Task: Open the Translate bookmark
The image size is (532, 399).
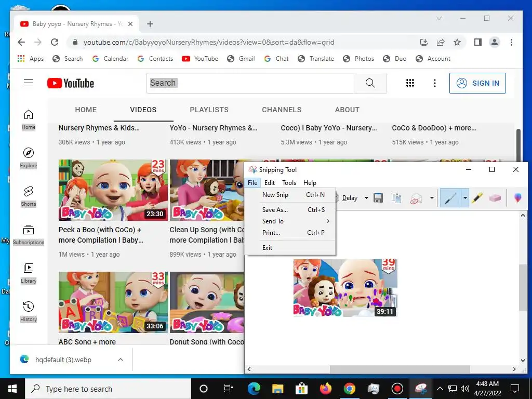Action: pyautogui.click(x=316, y=59)
